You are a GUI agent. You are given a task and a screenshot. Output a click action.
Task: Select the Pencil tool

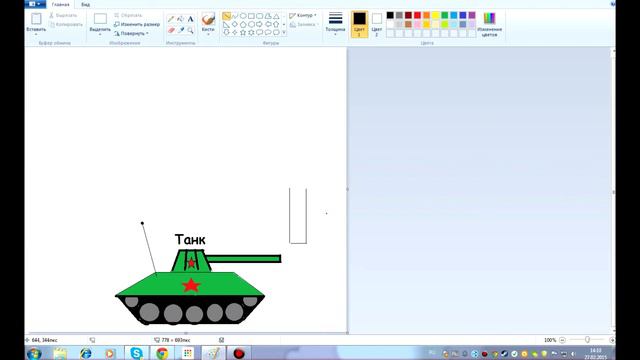point(171,19)
